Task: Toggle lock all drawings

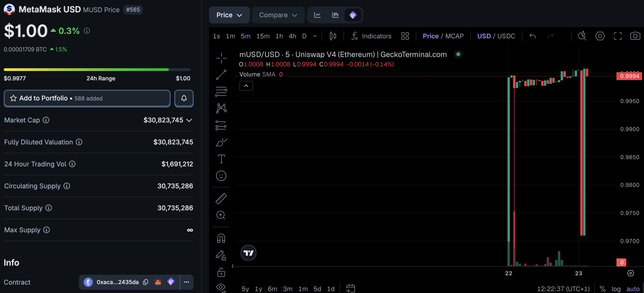Action: click(x=221, y=272)
